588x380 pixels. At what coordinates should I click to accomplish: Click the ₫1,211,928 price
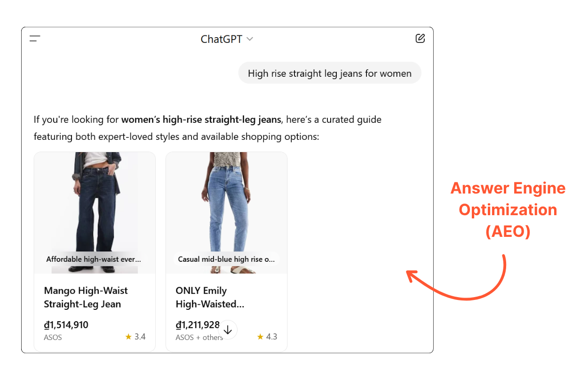pyautogui.click(x=198, y=325)
